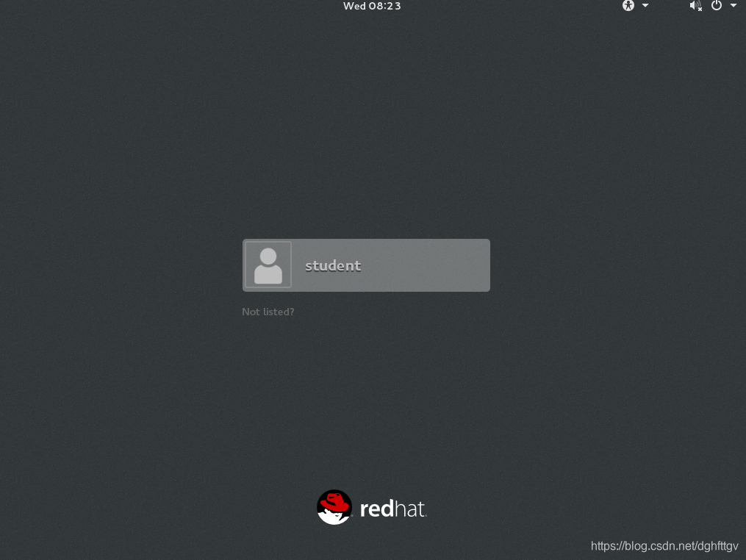746x560 pixels.
Task: Click the speaker icon showing muted state
Action: tap(695, 6)
